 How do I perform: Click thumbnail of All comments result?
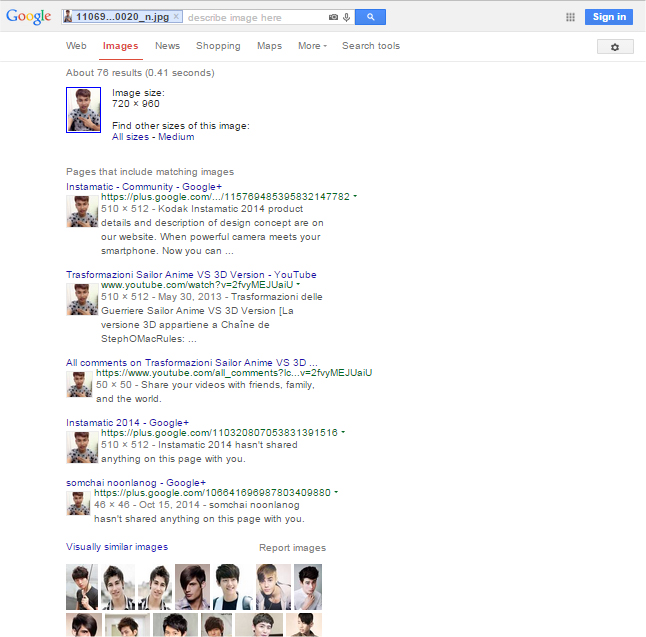[x=80, y=384]
